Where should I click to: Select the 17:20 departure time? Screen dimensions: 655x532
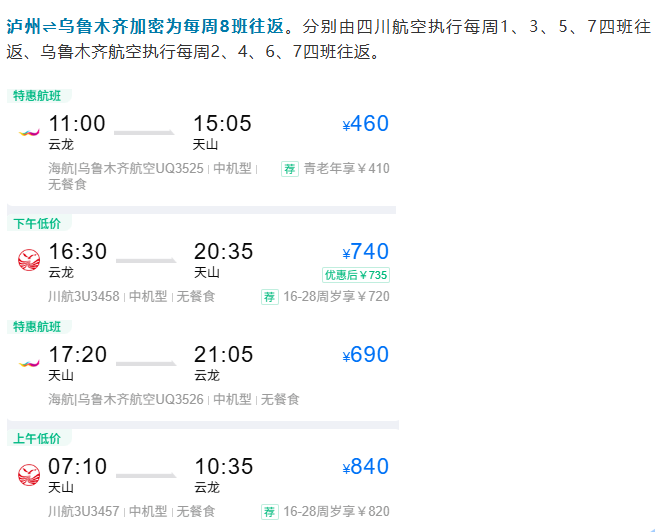[x=77, y=355]
